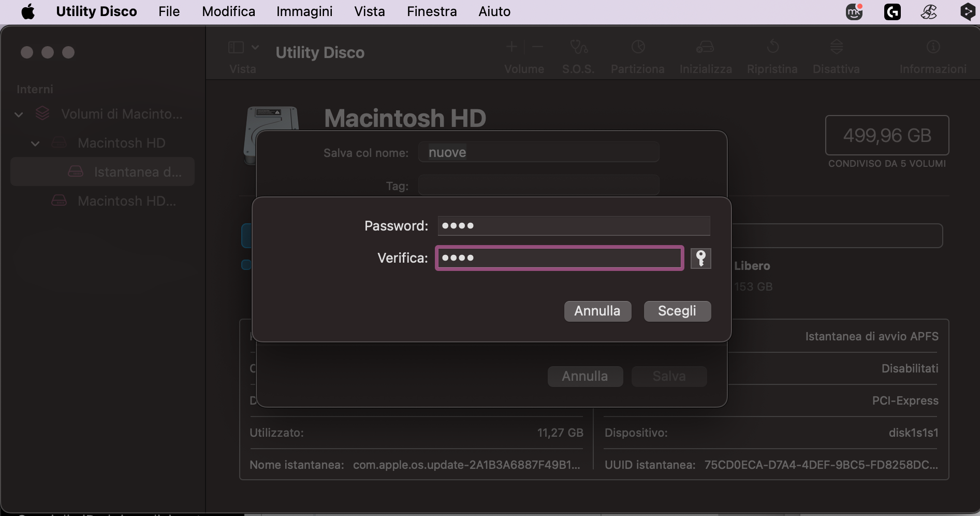Open the Immagini menu

tap(304, 11)
